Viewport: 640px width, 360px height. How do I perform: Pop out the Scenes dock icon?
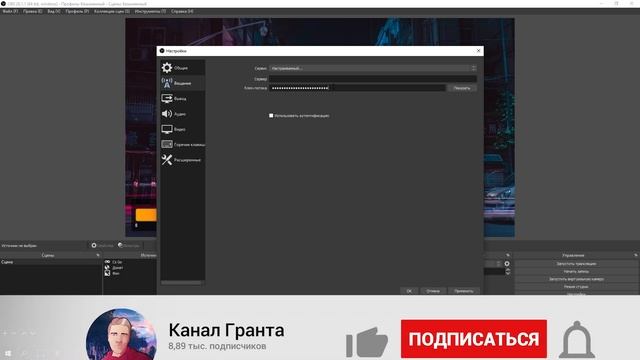[98, 255]
